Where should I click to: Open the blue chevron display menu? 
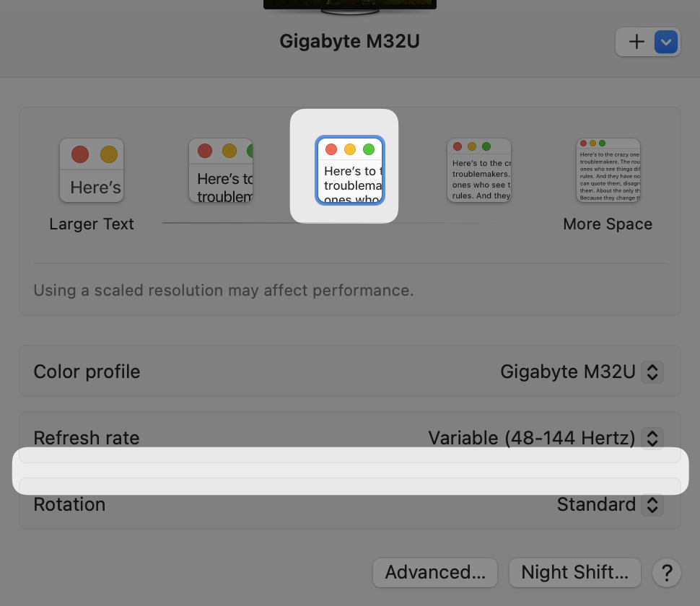pos(665,42)
